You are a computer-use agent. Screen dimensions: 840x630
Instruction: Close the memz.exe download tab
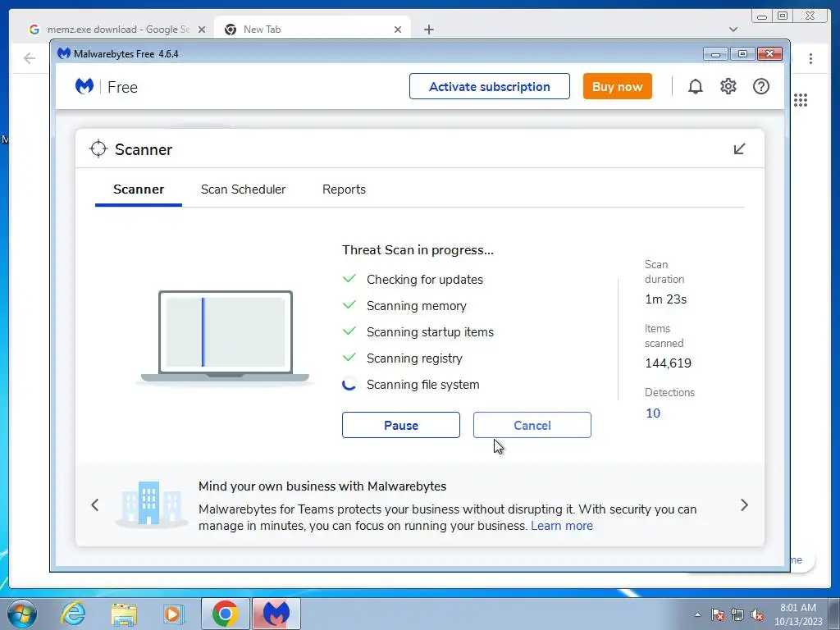(x=202, y=30)
